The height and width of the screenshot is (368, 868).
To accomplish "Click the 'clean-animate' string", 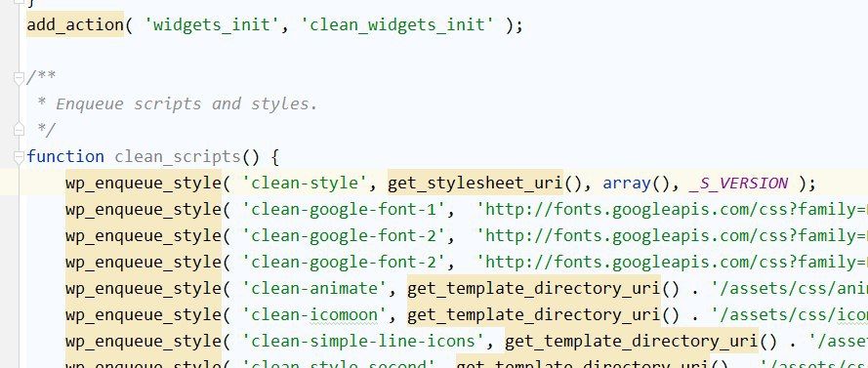I will point(315,288).
